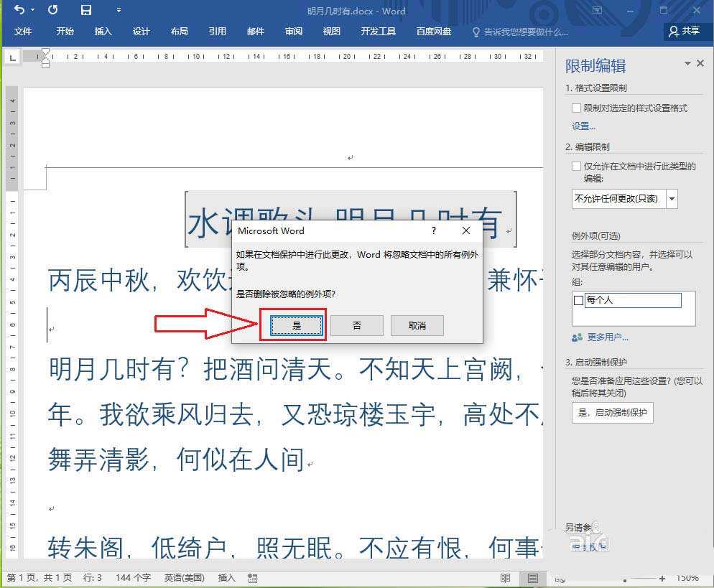Click the 150% zoom level
The image size is (714, 588).
[687, 577]
